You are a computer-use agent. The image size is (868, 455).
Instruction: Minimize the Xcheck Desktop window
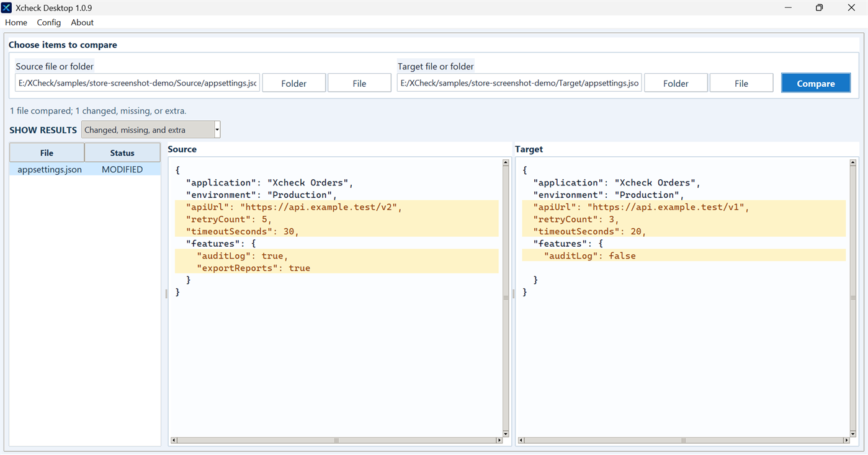click(x=789, y=8)
